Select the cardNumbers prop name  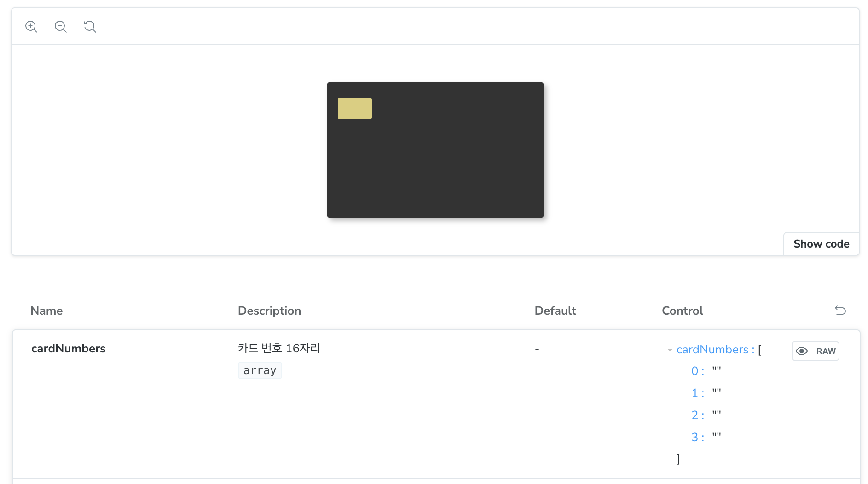[x=69, y=349]
